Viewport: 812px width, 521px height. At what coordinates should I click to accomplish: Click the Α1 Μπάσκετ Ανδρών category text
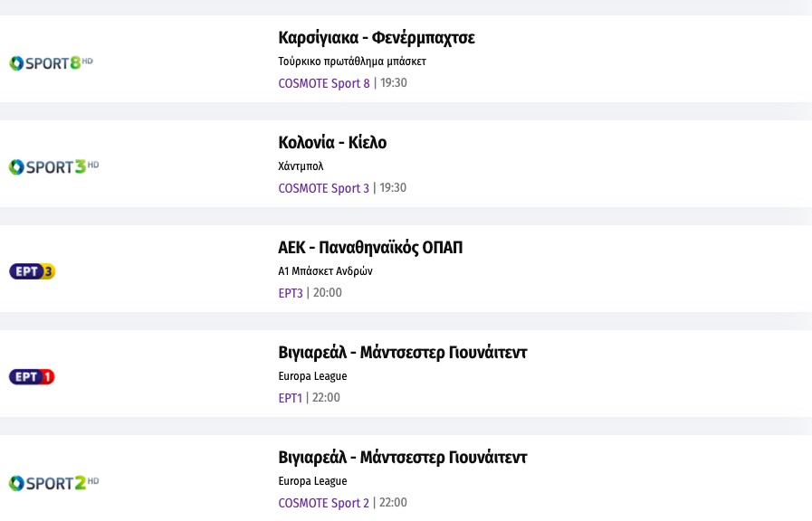(x=325, y=271)
